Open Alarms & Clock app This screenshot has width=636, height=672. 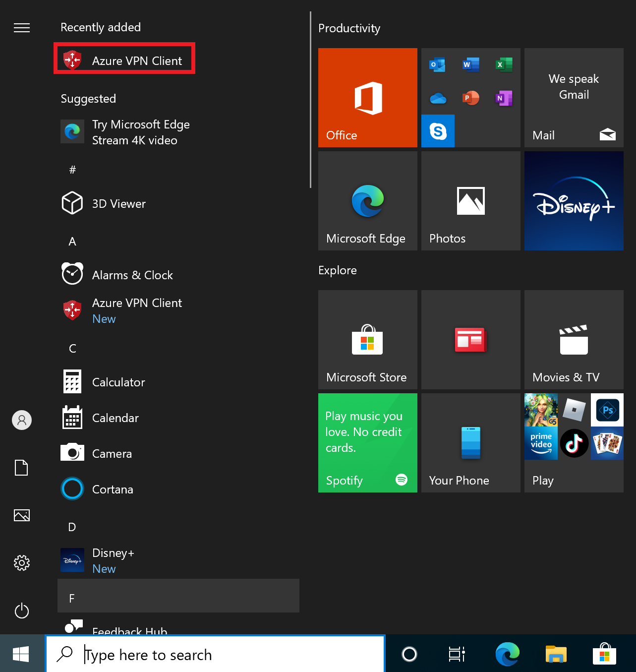[x=178, y=275]
